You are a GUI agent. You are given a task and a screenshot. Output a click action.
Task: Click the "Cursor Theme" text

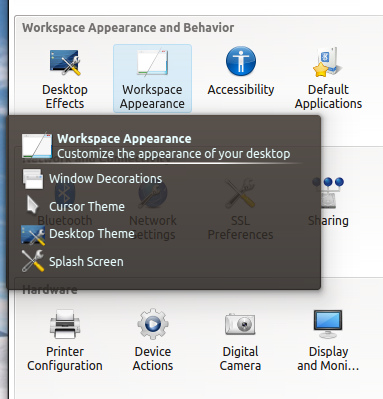87,207
